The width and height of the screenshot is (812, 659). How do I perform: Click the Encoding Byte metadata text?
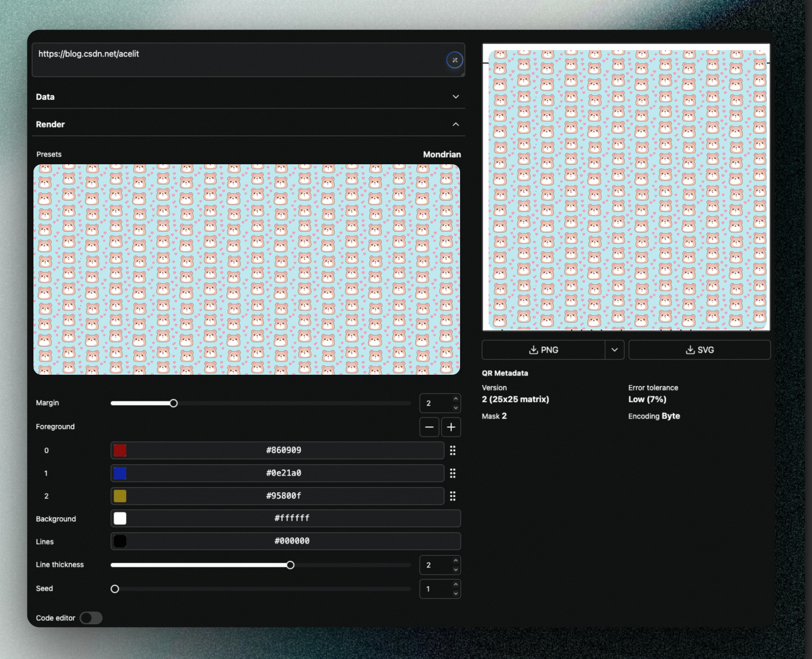tap(654, 416)
